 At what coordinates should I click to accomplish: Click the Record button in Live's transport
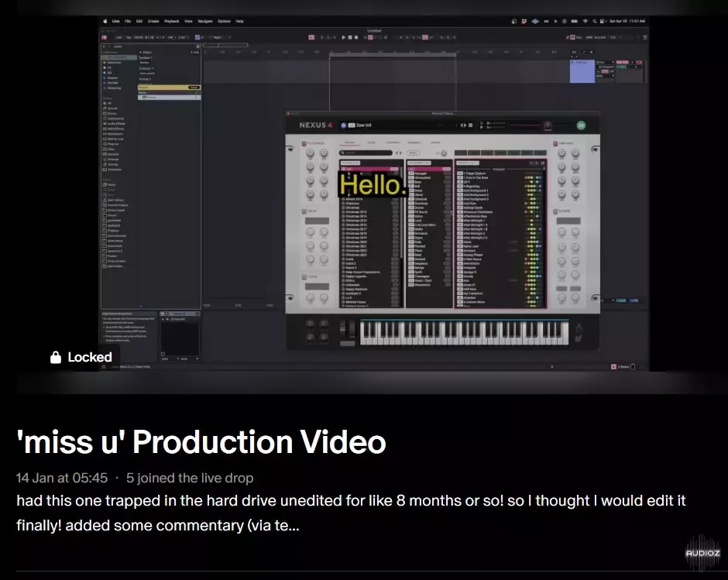356,38
